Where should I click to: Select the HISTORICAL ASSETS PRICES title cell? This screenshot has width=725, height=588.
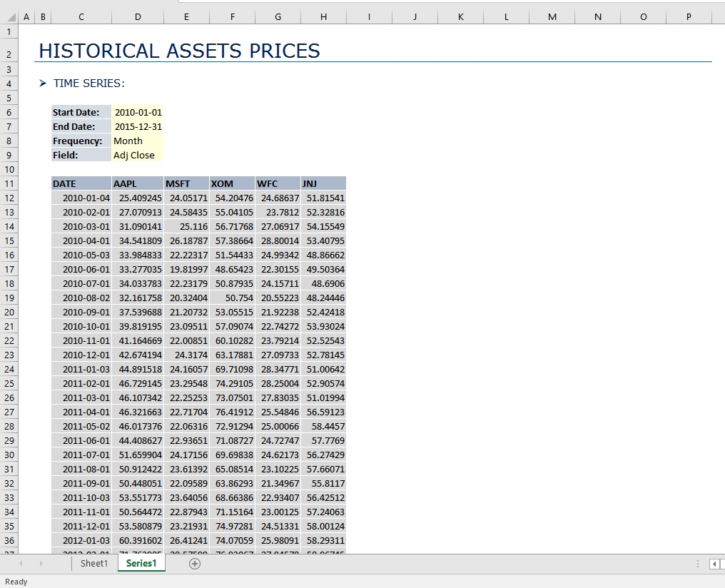click(x=179, y=51)
